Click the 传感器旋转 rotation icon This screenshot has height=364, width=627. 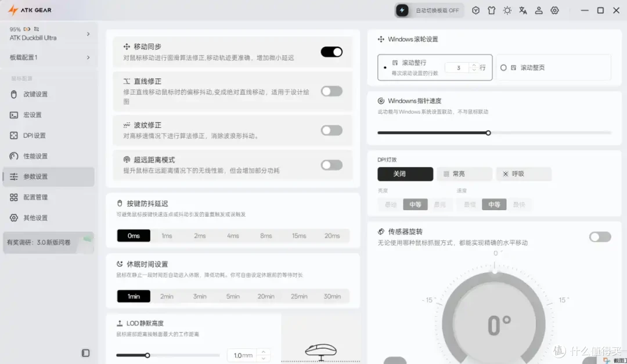(x=381, y=232)
